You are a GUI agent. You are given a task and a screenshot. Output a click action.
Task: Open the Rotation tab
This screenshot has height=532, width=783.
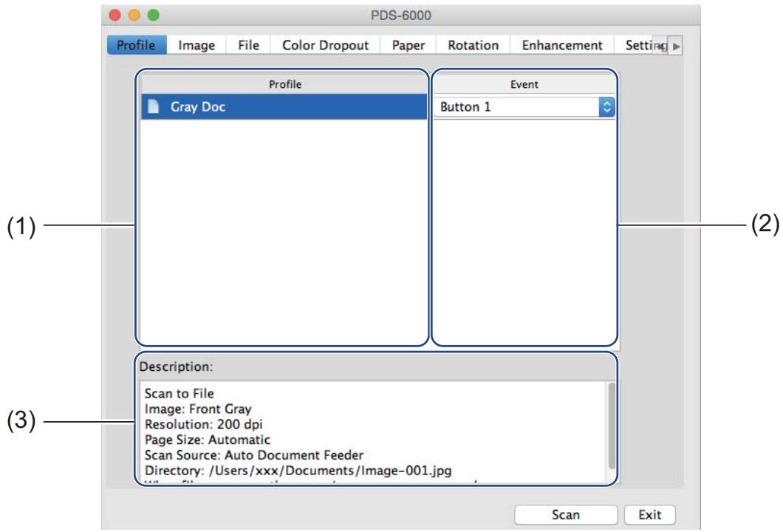point(473,45)
